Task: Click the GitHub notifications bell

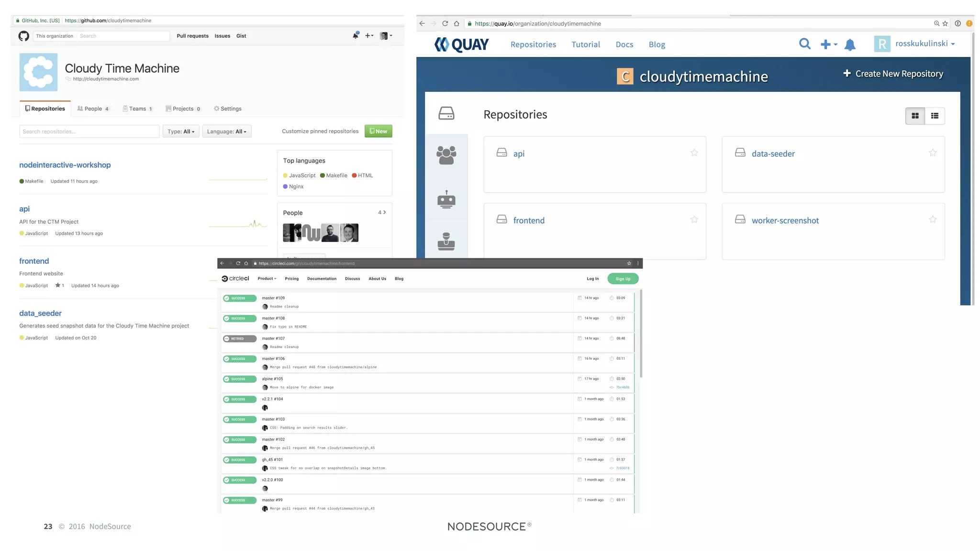Action: point(355,35)
